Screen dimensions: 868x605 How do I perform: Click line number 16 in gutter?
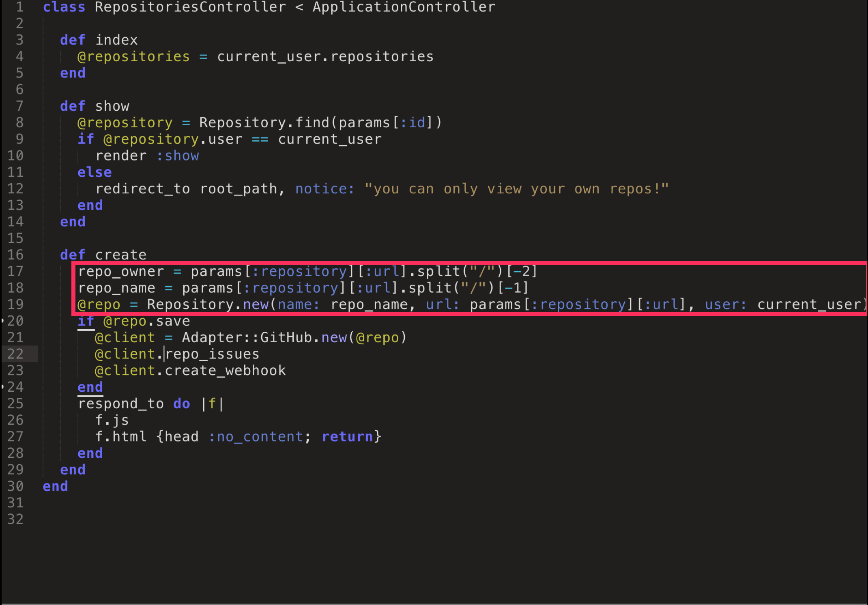coord(15,255)
